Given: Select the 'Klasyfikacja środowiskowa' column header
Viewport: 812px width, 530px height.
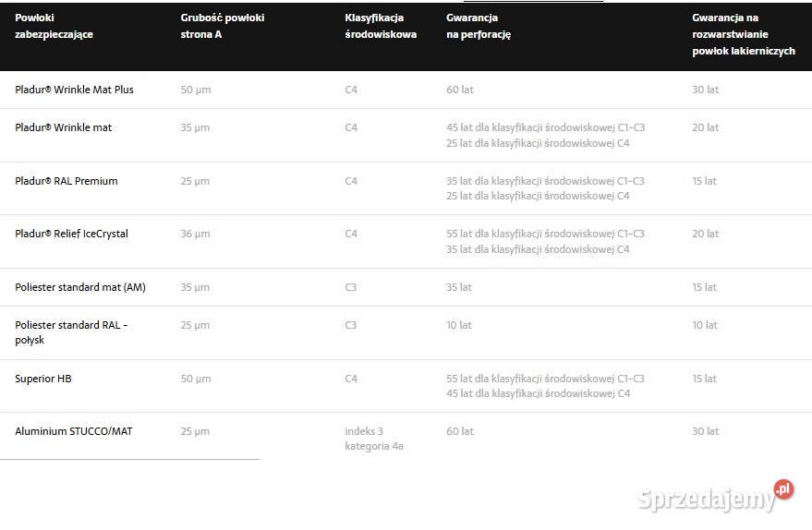Looking at the screenshot, I should pos(380,26).
